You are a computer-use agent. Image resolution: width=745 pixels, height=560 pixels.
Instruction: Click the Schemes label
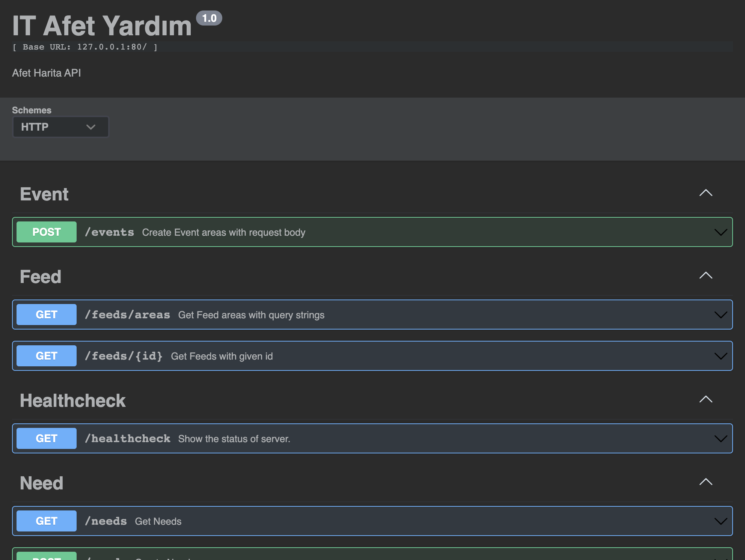[32, 110]
